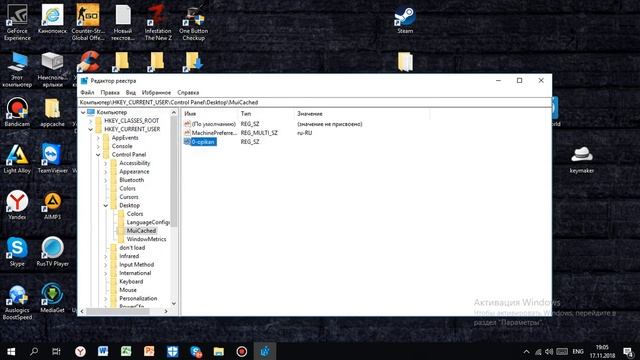Viewport: 640px width, 360px height.
Task: Launch Counter-Strike Global Offensive shortcut
Action: click(x=88, y=21)
